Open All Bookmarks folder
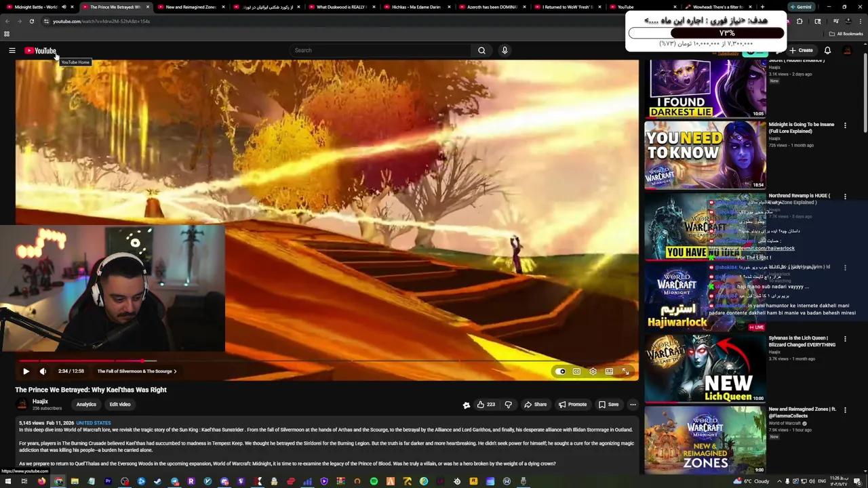The image size is (868, 488). coord(846,34)
